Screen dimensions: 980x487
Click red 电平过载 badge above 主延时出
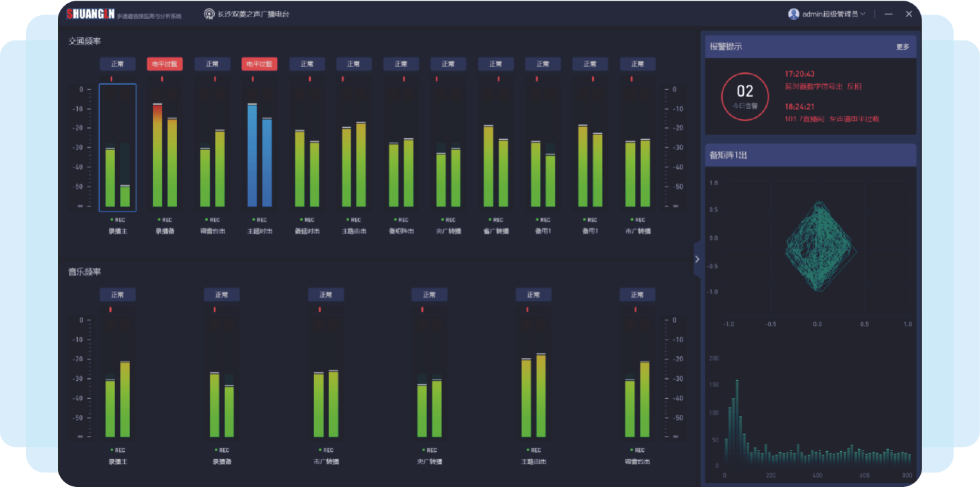tap(259, 64)
